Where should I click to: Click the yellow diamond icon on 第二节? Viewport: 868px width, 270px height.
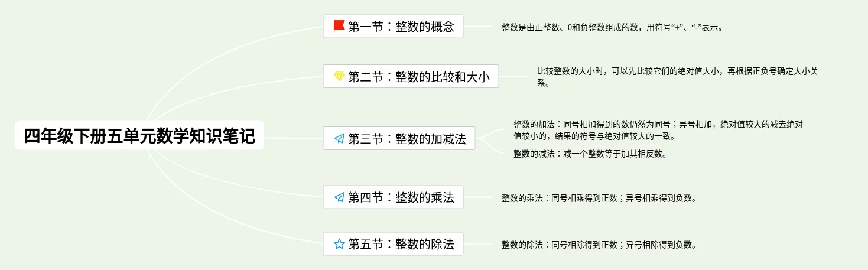coord(339,76)
